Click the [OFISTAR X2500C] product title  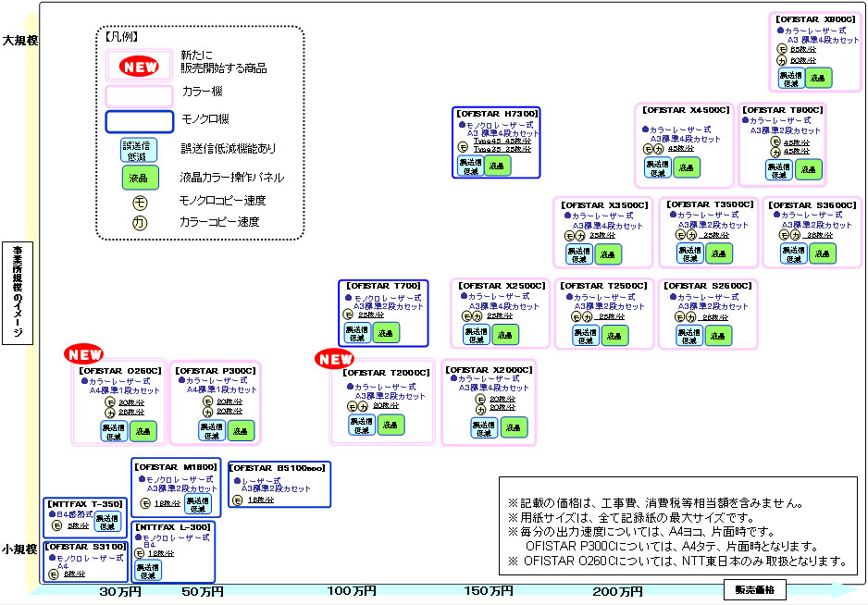502,286
